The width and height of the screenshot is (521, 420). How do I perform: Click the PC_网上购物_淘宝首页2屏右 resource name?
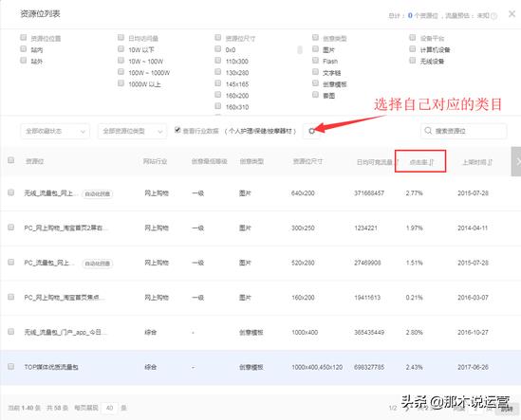point(65,228)
